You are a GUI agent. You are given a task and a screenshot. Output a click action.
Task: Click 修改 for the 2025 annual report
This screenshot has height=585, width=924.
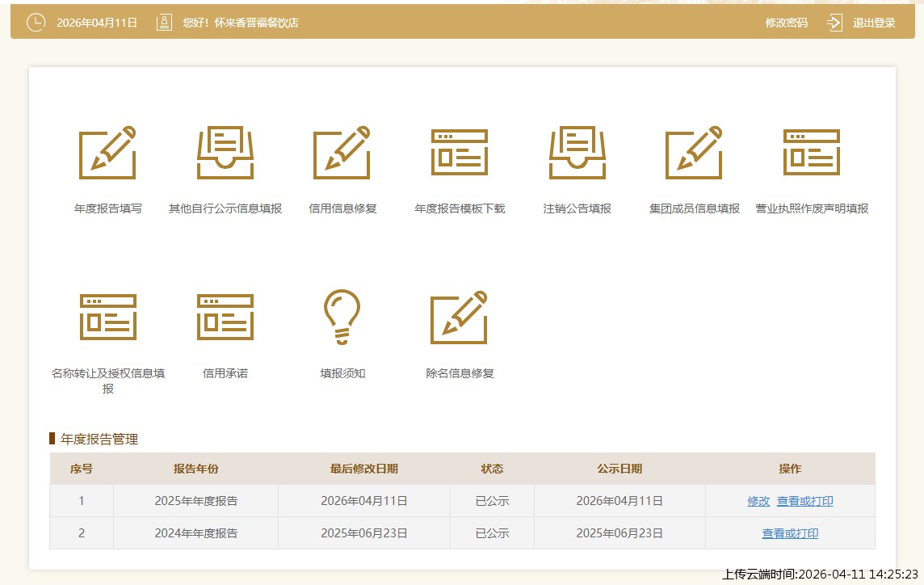[x=758, y=501]
